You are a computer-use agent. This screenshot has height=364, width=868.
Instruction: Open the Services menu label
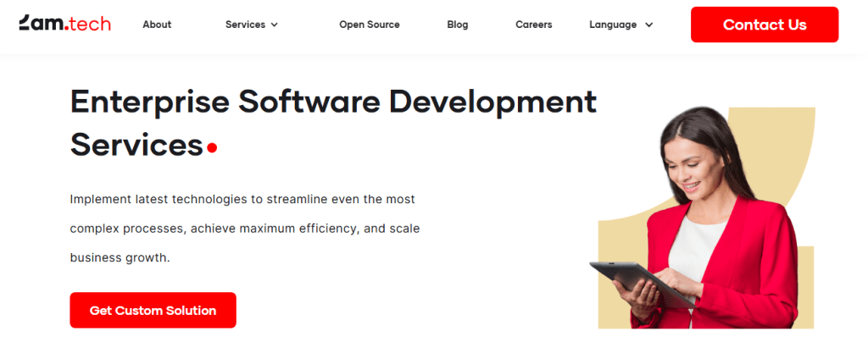pos(245,25)
